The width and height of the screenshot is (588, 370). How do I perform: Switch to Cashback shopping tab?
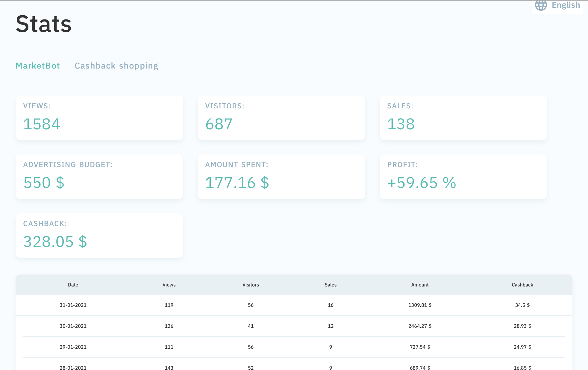tap(116, 66)
